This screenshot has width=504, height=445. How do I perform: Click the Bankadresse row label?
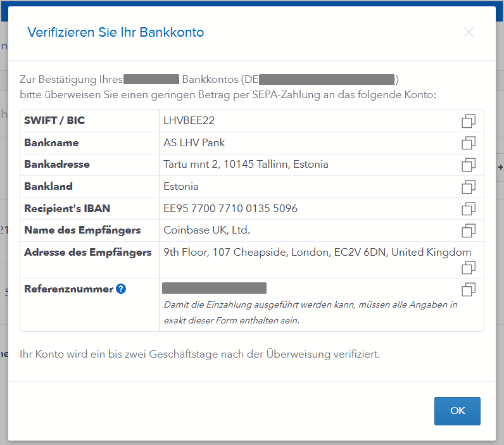[x=57, y=165]
